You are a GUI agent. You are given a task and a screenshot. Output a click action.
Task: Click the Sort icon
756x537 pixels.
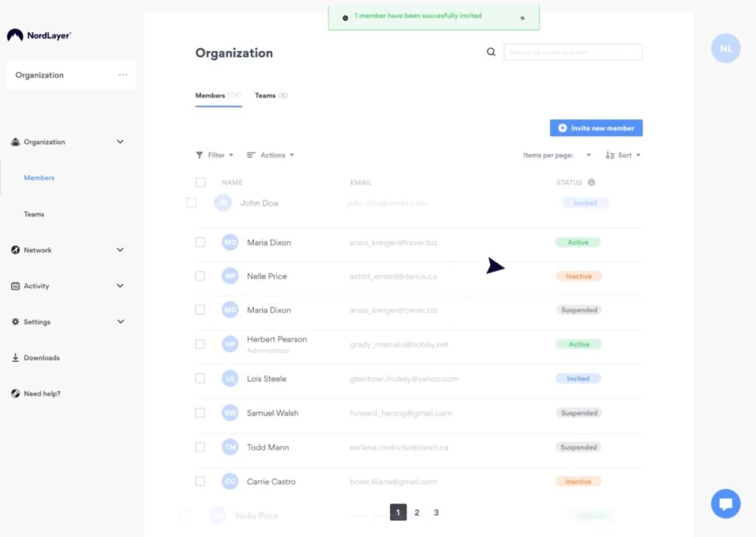pyautogui.click(x=610, y=155)
